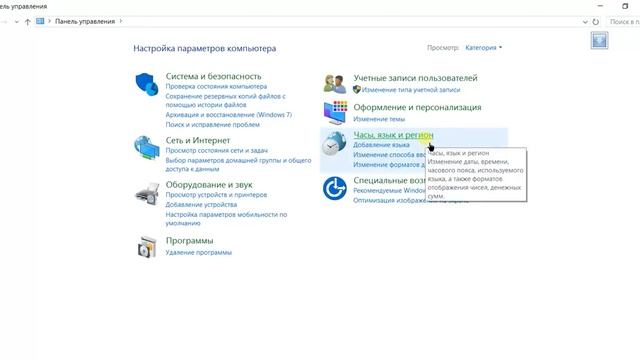Click the address bar path field
Image resolution: width=640 pixels, height=360 pixels.
pyautogui.click(x=310, y=22)
